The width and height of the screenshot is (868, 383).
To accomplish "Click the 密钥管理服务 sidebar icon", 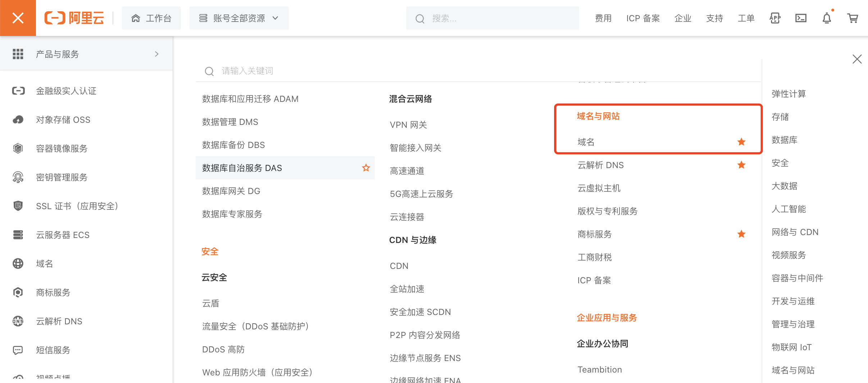I will pyautogui.click(x=18, y=177).
